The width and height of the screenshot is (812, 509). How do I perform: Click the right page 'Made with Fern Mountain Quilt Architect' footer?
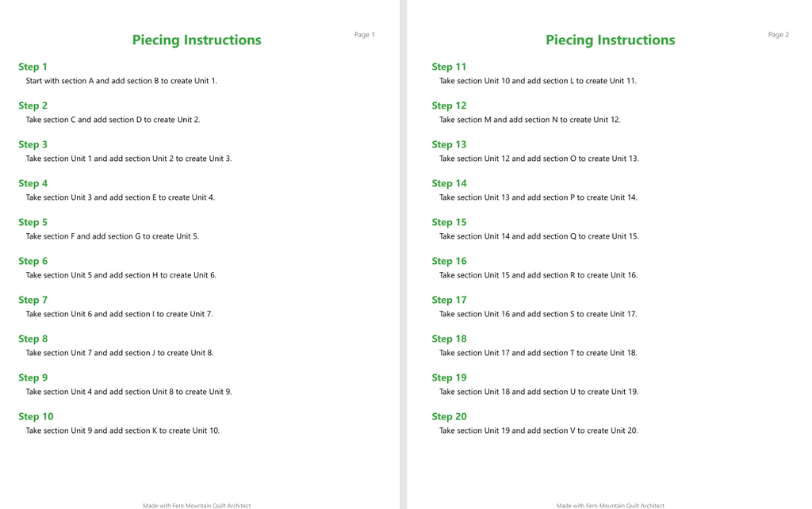coord(610,505)
